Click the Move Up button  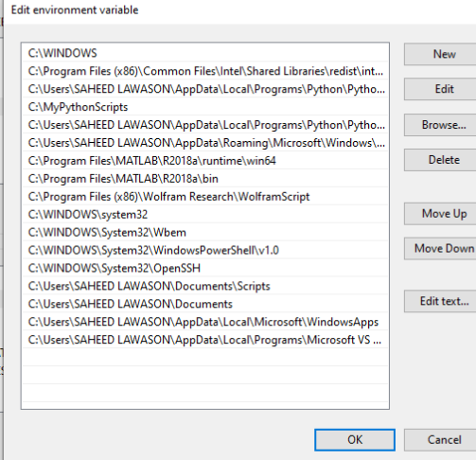click(x=440, y=214)
